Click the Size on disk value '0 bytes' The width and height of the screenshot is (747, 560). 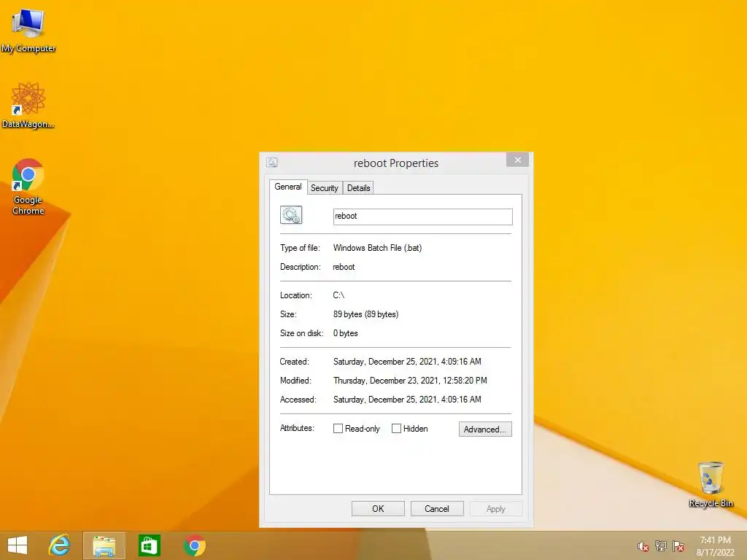(x=345, y=333)
